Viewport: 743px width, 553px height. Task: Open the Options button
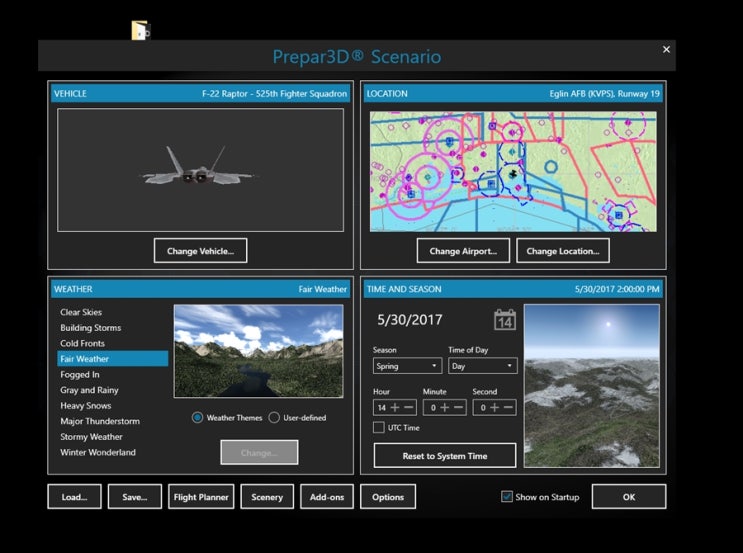[x=388, y=497]
